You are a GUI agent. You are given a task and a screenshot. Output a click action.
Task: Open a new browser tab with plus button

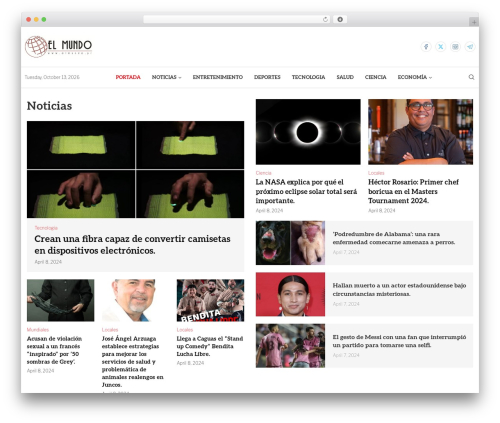coord(474,22)
